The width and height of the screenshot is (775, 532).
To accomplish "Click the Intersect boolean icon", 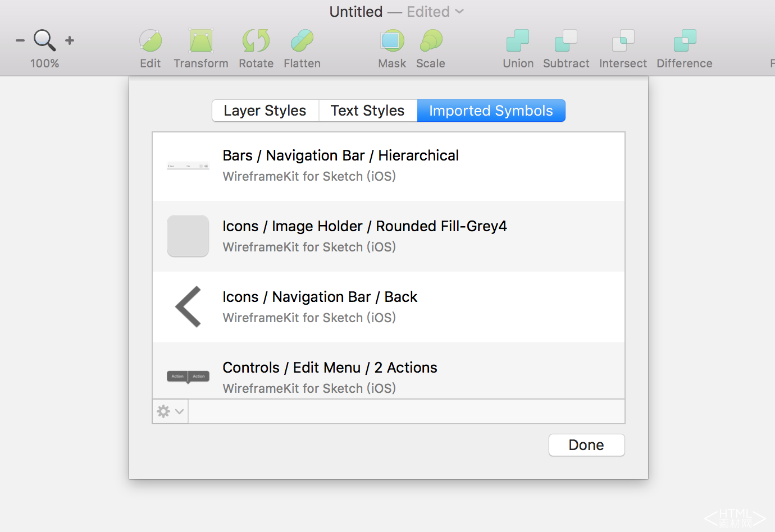I will click(623, 41).
